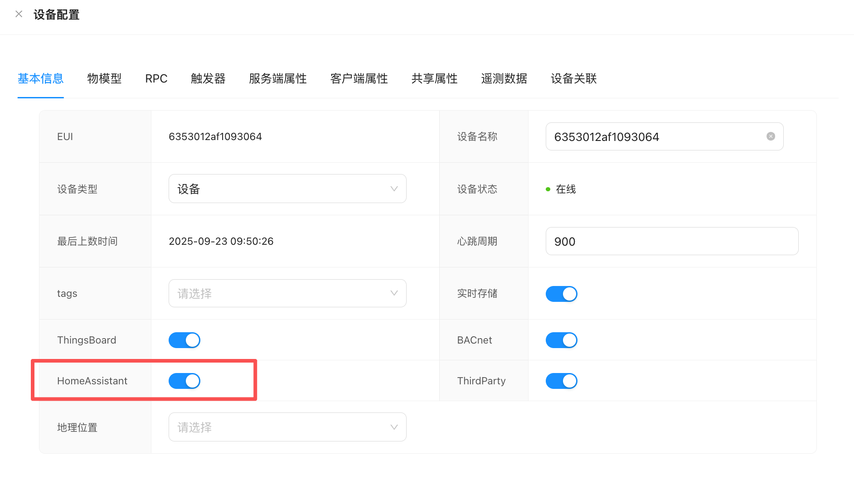Switch to the 物模型 tab
Image resolution: width=854 pixels, height=504 pixels.
click(x=104, y=78)
